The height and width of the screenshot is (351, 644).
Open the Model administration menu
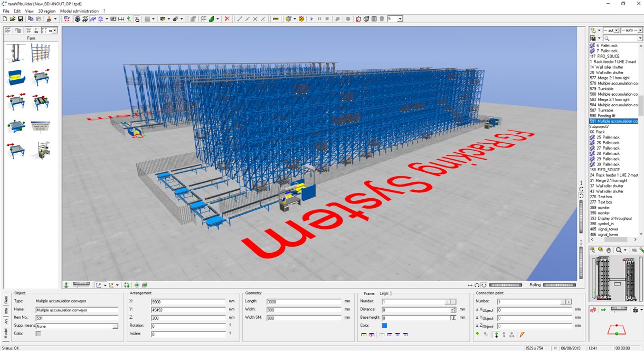coord(79,11)
